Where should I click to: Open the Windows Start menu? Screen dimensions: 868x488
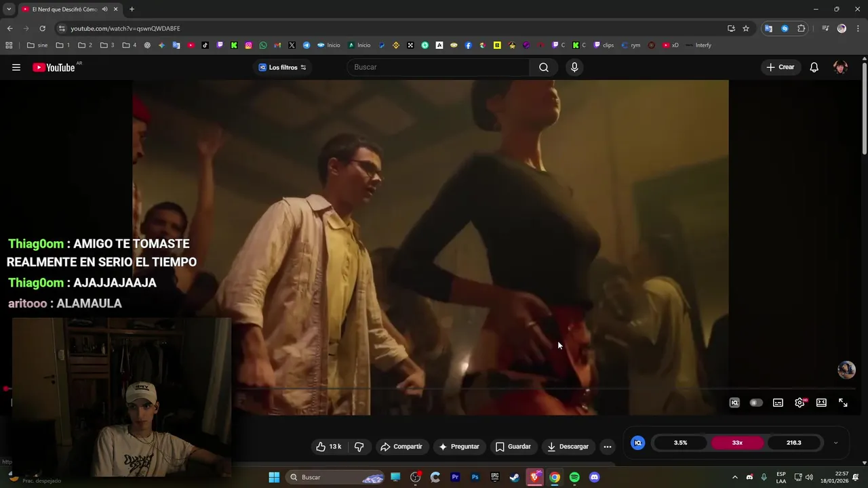[x=274, y=477]
